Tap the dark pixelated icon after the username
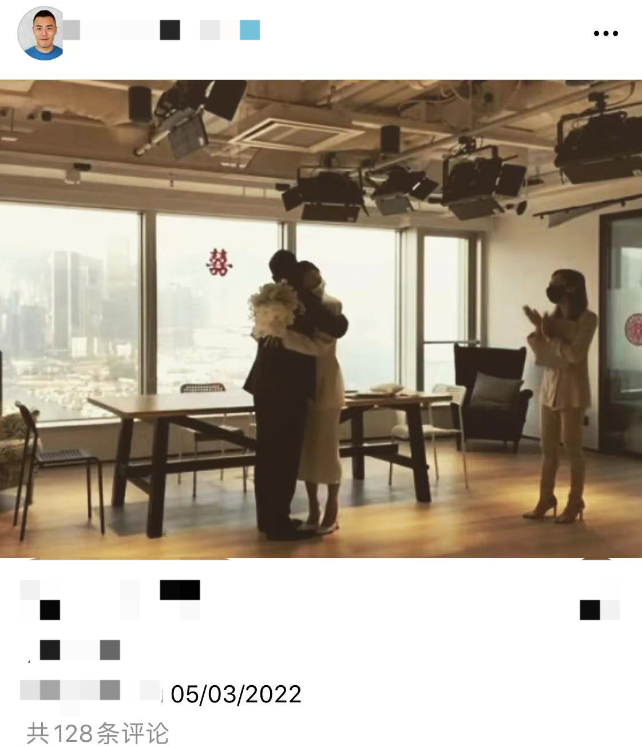 [x=170, y=30]
